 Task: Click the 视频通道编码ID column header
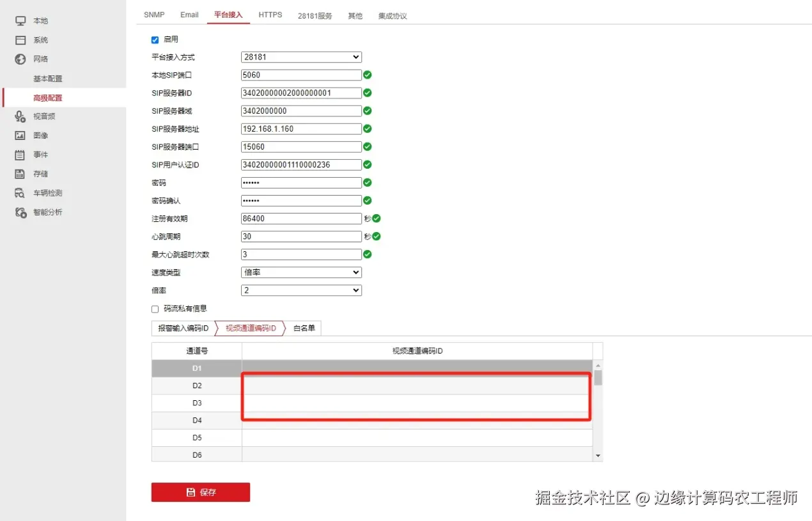[x=418, y=351]
